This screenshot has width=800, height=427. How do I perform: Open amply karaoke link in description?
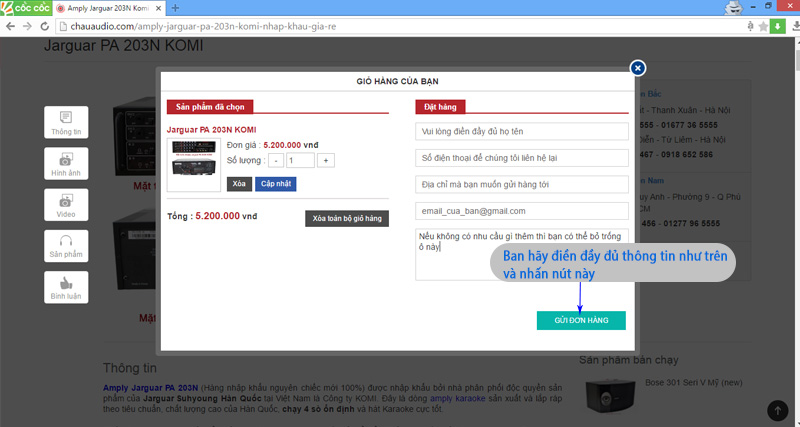click(x=457, y=398)
